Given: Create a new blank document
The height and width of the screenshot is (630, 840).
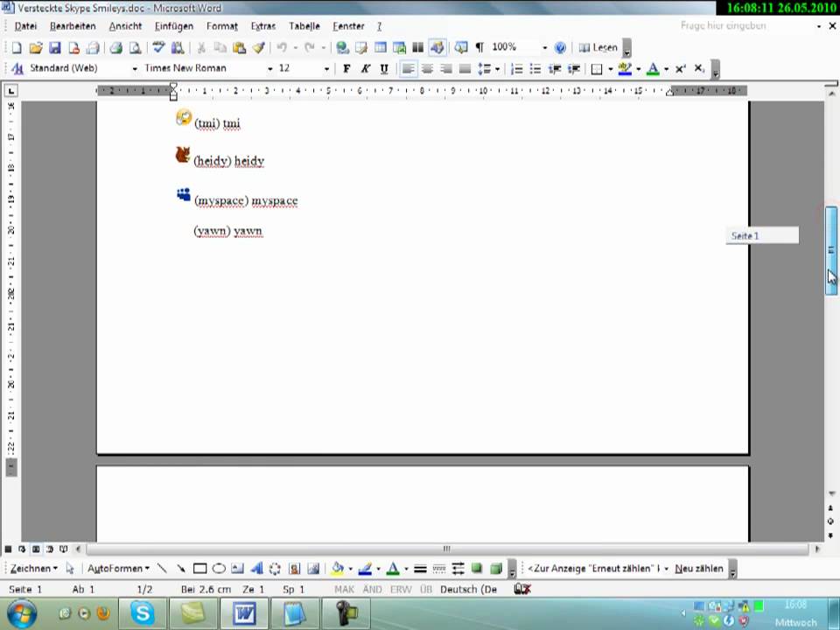Looking at the screenshot, I should tap(17, 47).
